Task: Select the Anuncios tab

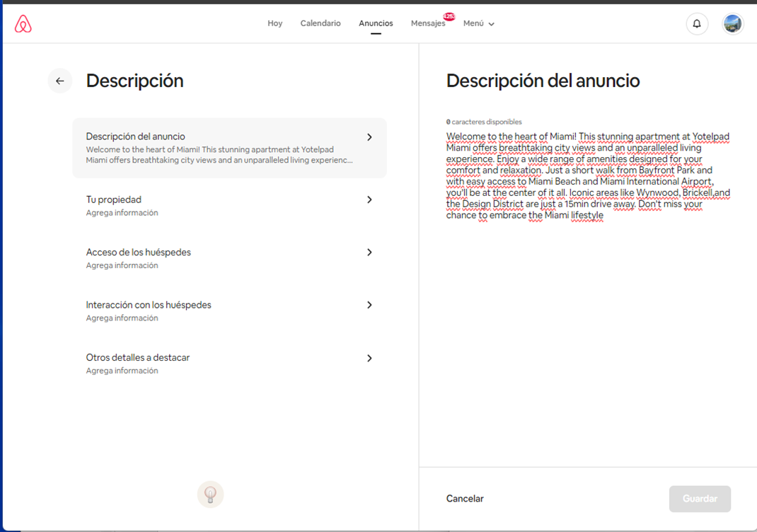Action: [376, 23]
